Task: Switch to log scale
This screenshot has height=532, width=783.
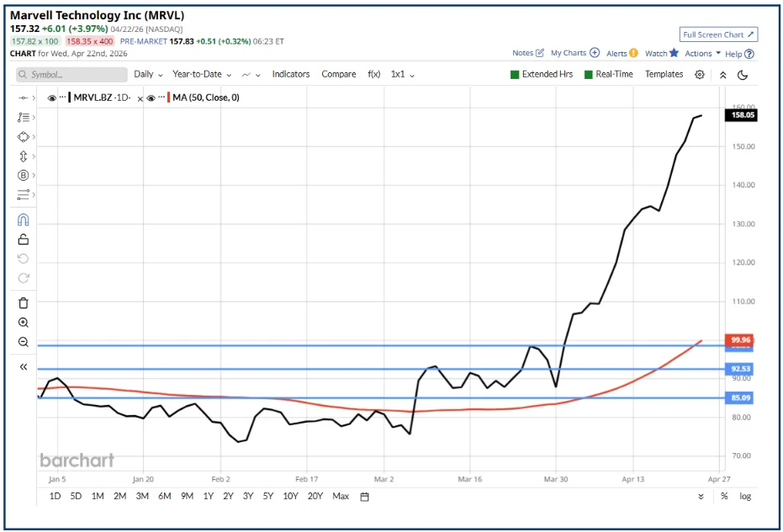Action: pyautogui.click(x=745, y=496)
